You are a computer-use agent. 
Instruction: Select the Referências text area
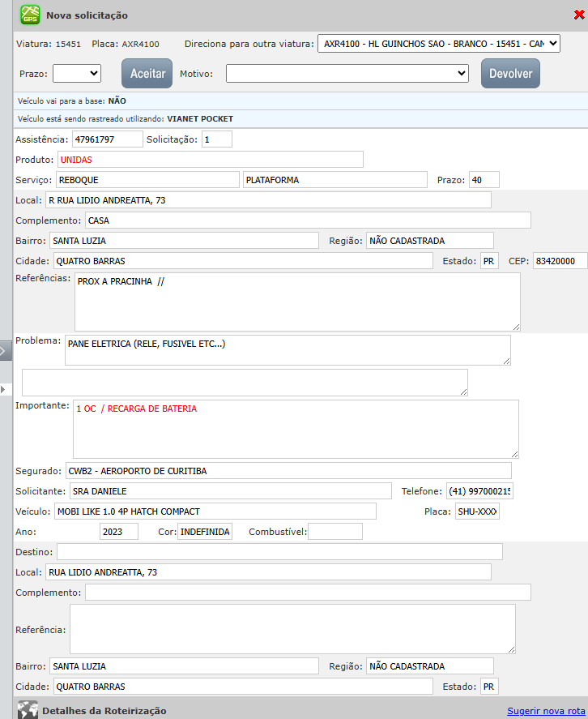point(296,302)
